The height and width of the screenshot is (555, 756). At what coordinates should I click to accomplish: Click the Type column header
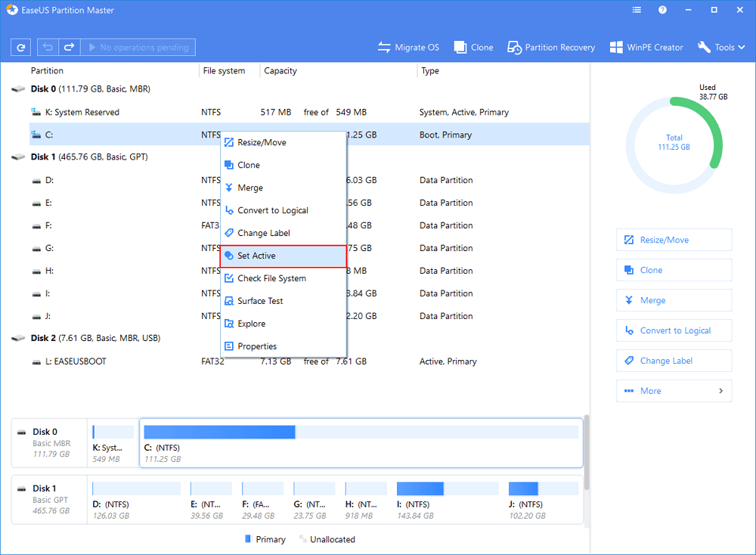coord(430,70)
